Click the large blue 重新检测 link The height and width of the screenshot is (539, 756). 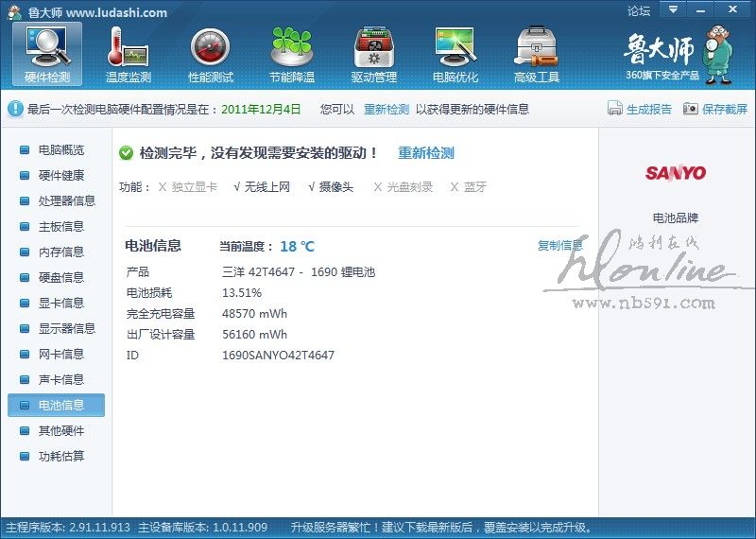coord(426,153)
